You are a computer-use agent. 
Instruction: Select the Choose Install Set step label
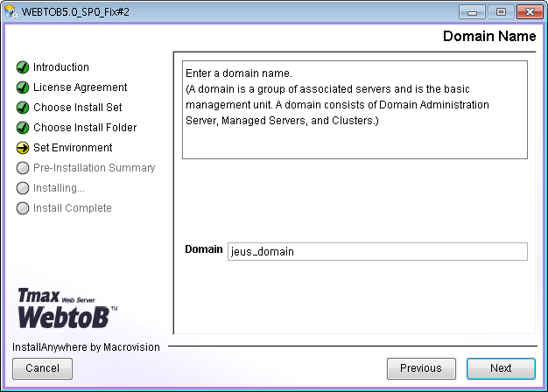78,108
